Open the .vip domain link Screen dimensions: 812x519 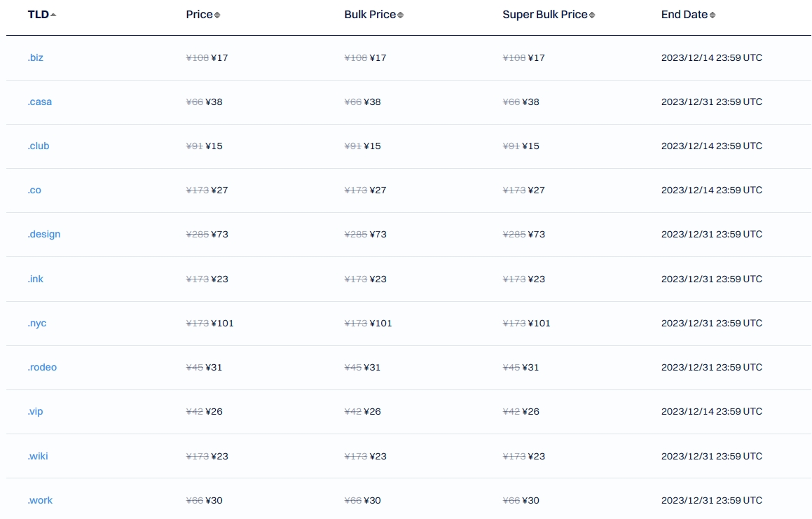click(x=35, y=411)
